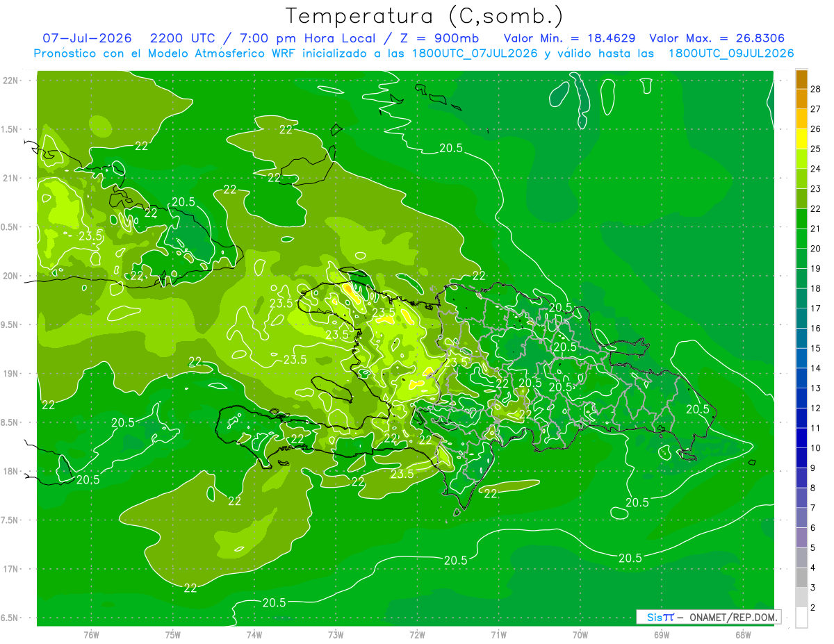
Task: Click the 69W longitude axis label
Action: click(662, 635)
